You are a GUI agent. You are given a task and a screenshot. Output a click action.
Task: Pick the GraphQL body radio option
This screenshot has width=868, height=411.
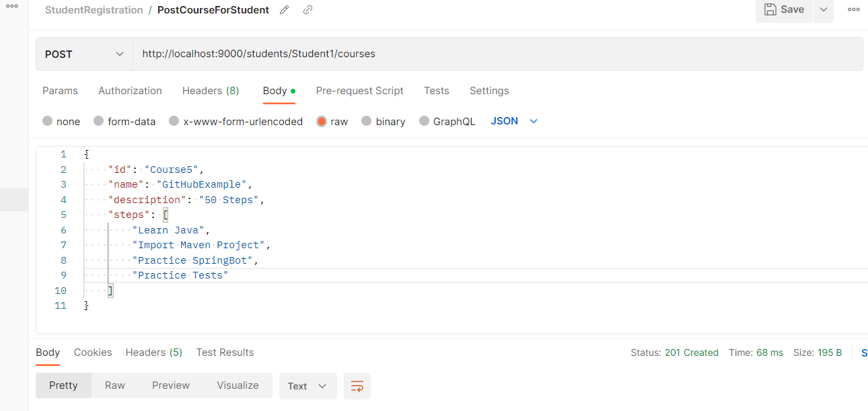425,121
